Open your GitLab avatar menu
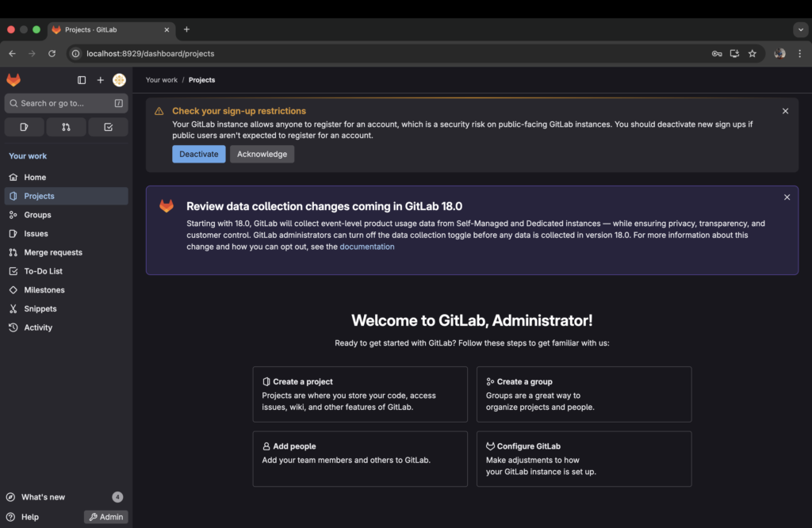Image resolution: width=812 pixels, height=528 pixels. [x=119, y=79]
